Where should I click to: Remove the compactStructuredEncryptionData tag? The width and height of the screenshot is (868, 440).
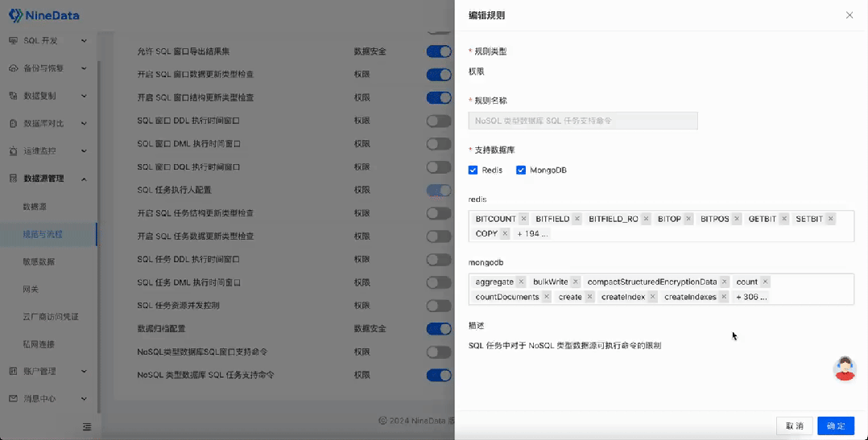[724, 282]
